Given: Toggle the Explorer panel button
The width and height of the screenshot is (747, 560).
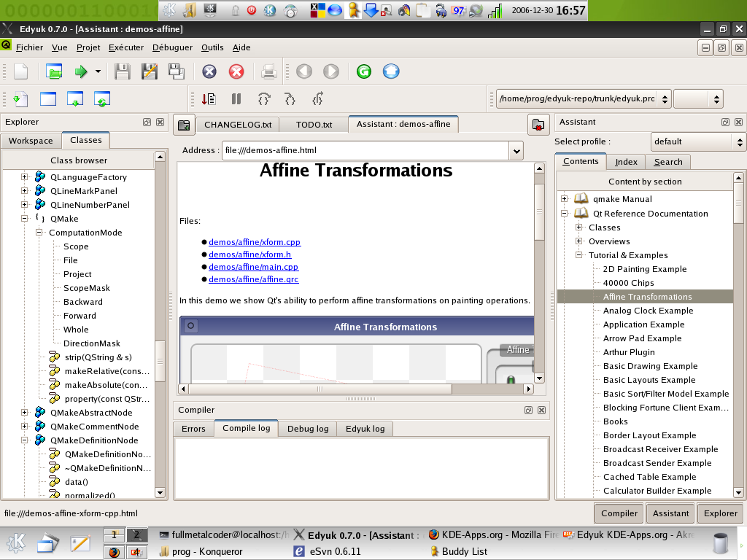Looking at the screenshot, I should [720, 513].
